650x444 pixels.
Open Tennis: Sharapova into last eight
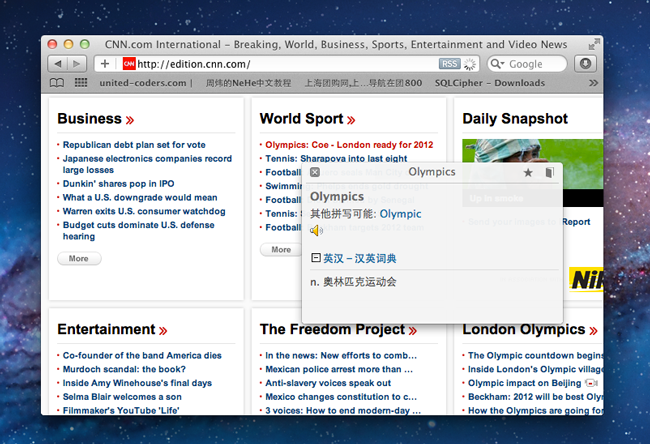[336, 158]
